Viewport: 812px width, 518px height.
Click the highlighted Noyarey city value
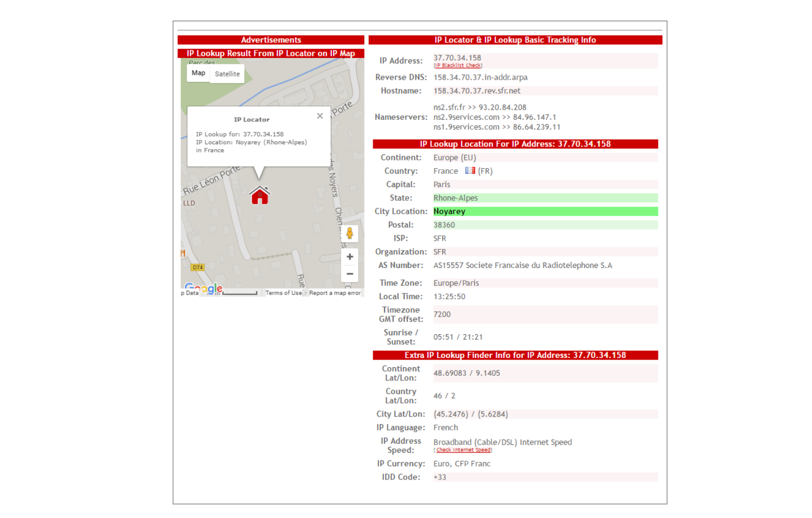(x=449, y=212)
